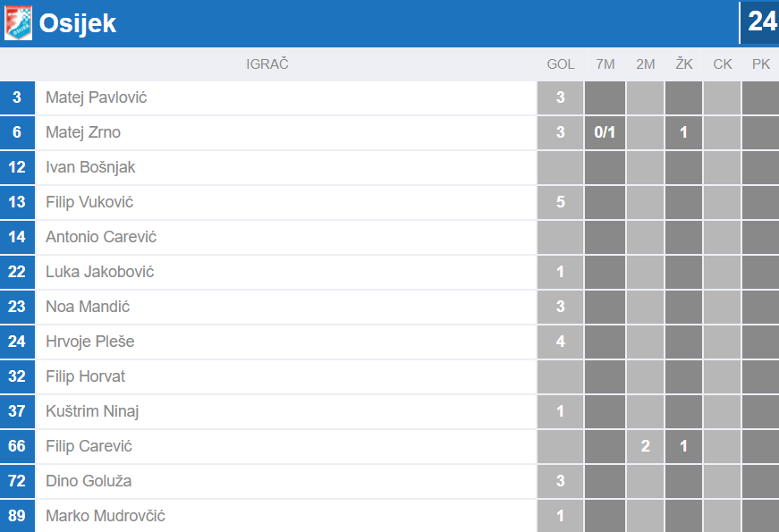Open Noa Mandić's player page
This screenshot has height=532, width=779.
[88, 307]
